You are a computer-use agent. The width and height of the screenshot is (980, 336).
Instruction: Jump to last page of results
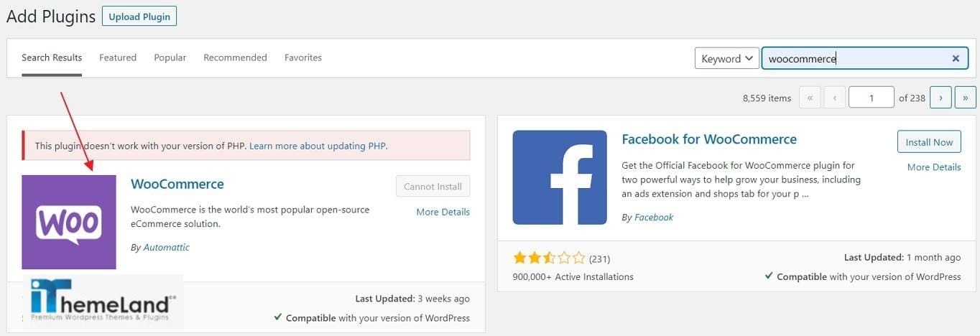(x=965, y=98)
